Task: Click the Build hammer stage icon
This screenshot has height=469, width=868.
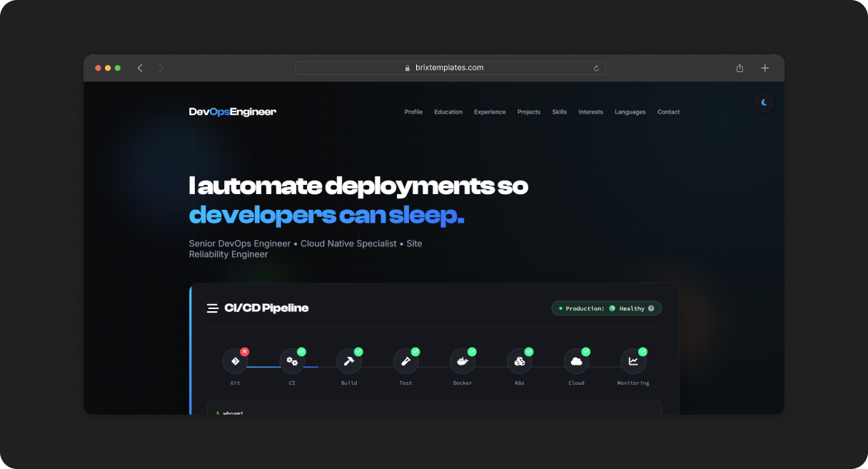Action: click(348, 361)
